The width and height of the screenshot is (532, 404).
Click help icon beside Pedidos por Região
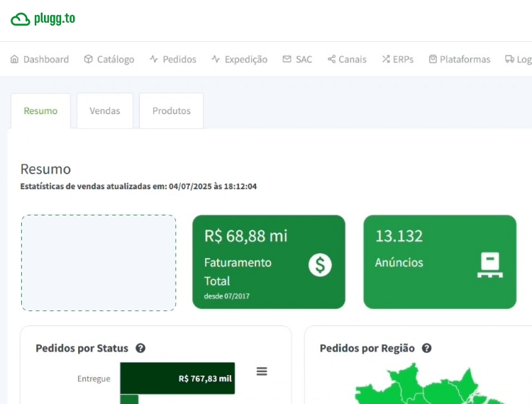click(427, 348)
